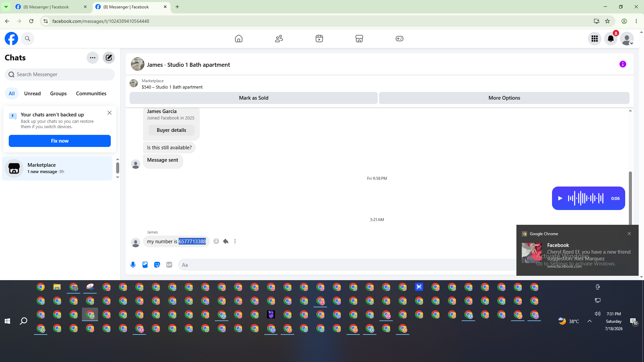Open the Chrome three-dot menu
This screenshot has width=644, height=362.
click(x=636, y=21)
